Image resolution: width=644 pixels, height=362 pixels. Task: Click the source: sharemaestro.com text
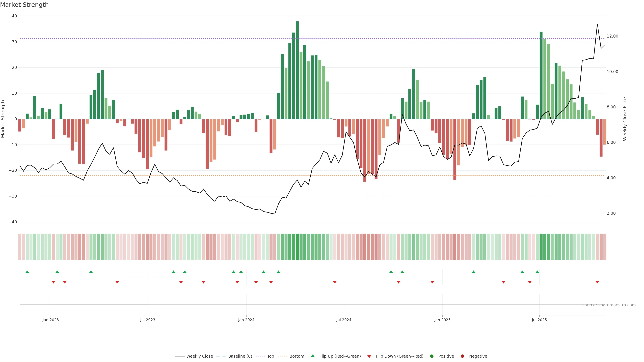click(x=609, y=305)
